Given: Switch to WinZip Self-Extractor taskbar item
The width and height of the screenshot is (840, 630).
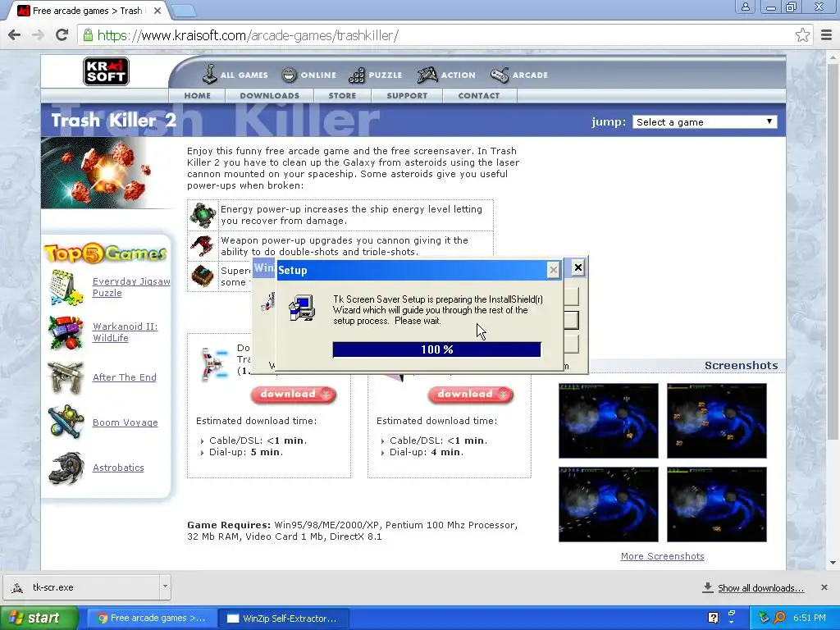Looking at the screenshot, I should 284,618.
